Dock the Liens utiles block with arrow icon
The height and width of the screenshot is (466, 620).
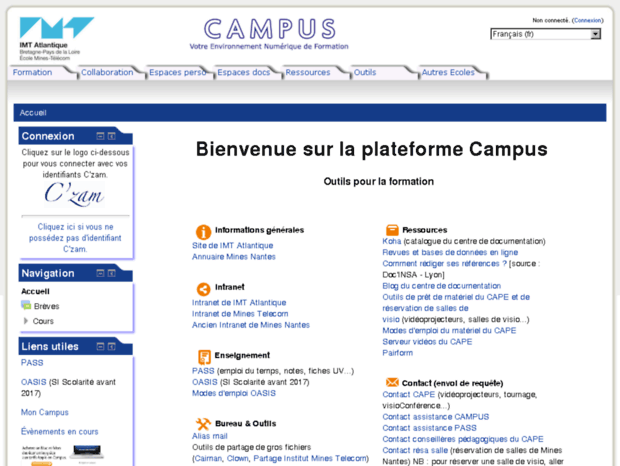pyautogui.click(x=112, y=347)
